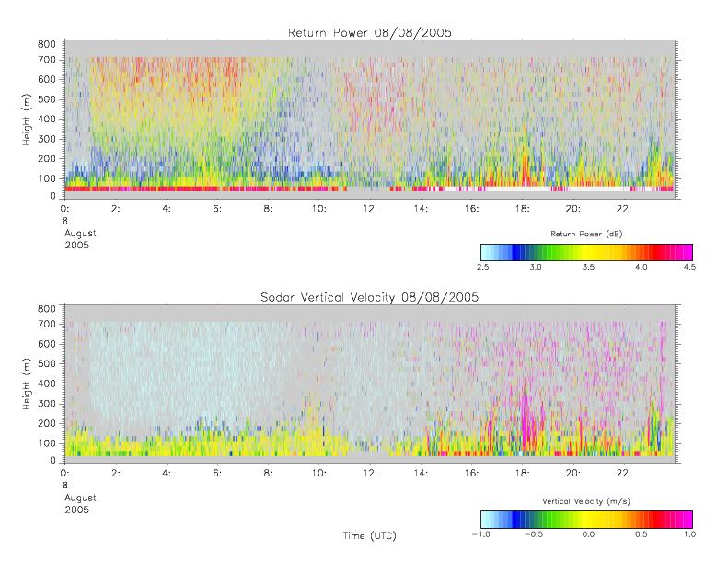This screenshot has height=562, width=728.
Task: Click inside the Return Power heatmap
Action: coord(370,120)
